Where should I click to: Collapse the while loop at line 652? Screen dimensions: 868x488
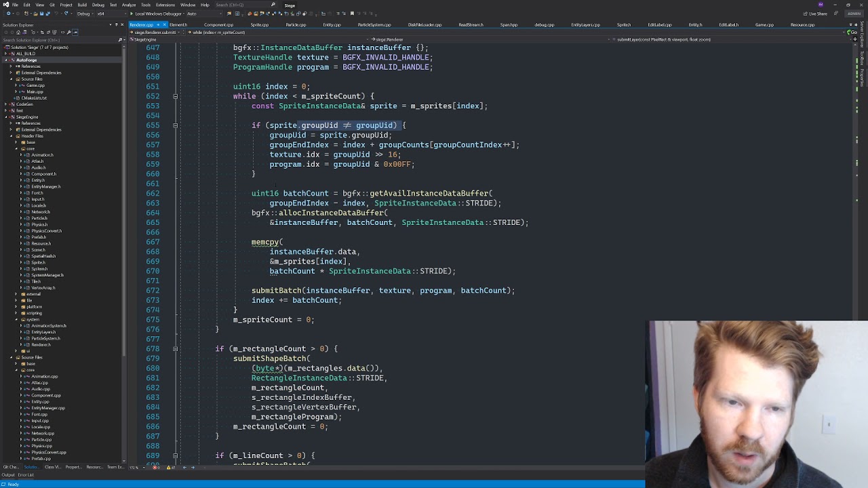pos(175,96)
